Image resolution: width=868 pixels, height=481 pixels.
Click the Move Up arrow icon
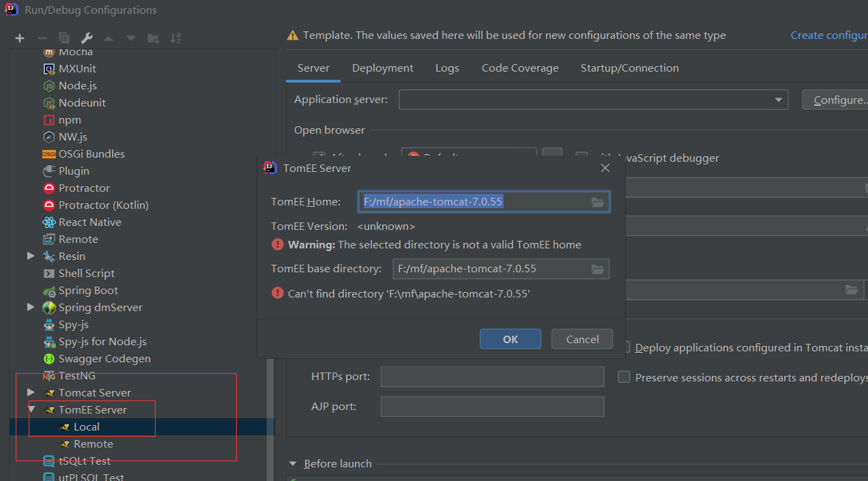pyautogui.click(x=108, y=38)
